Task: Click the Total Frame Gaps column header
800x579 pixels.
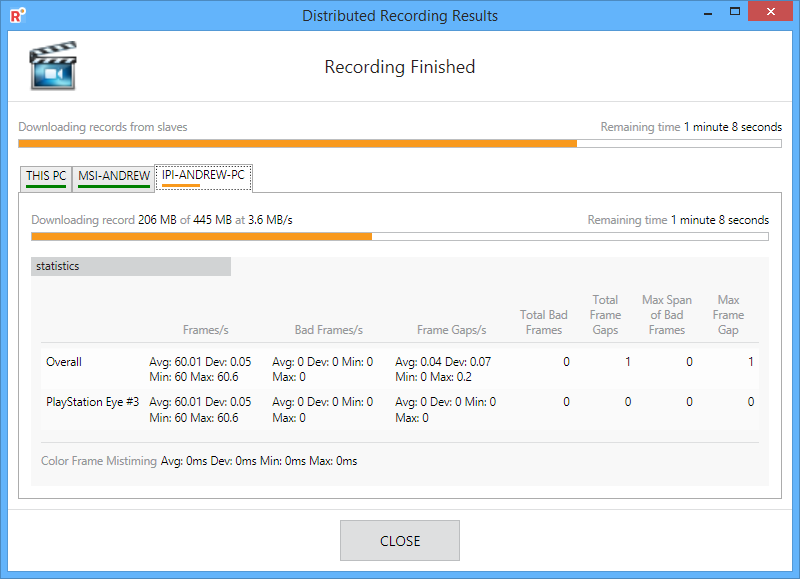Action: [x=605, y=315]
